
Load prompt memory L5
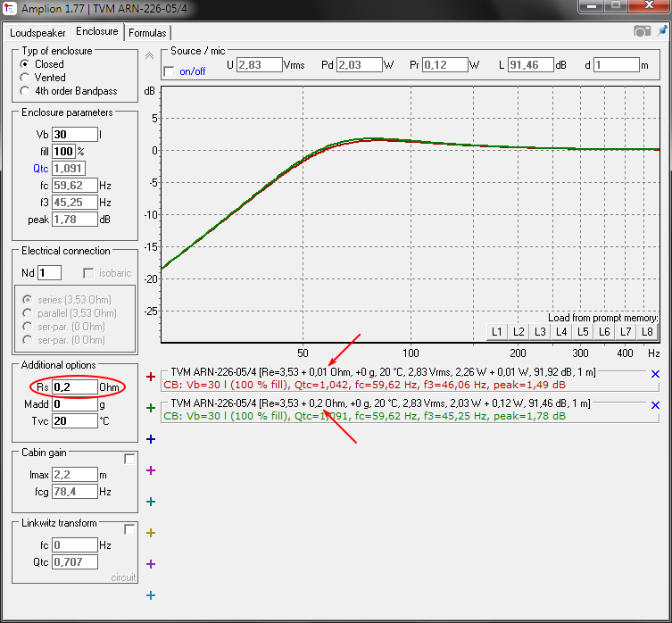click(x=583, y=332)
